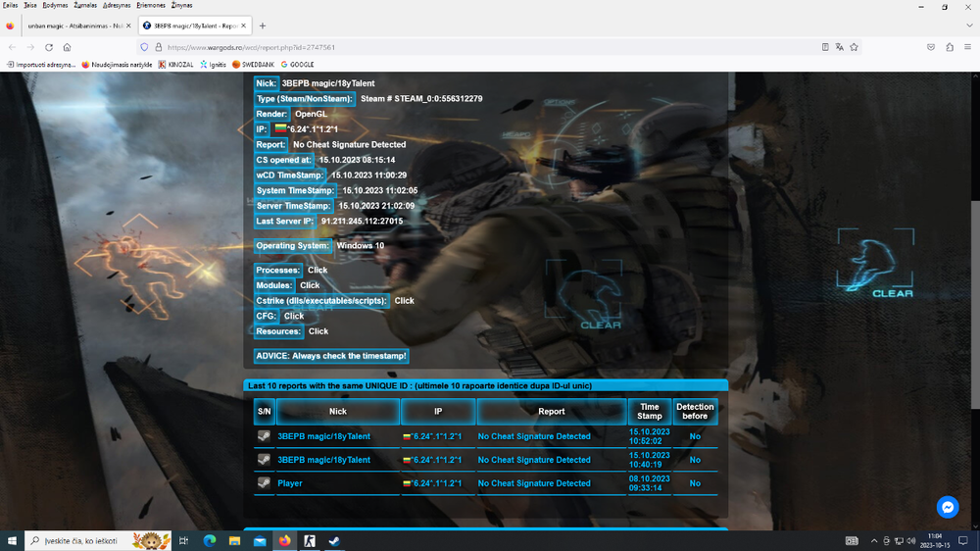Open the KINOZAL bookmark
Screen dimensions: 980x551
coord(175,65)
